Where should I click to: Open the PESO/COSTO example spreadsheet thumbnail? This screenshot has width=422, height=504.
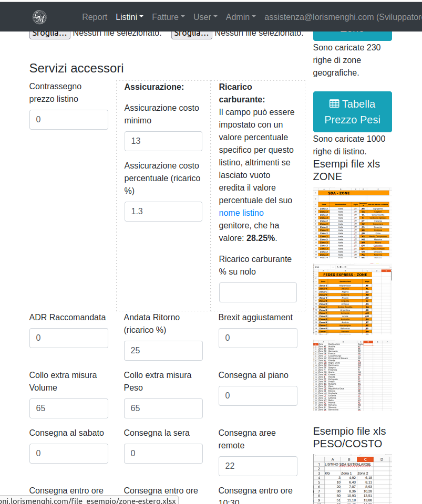[x=352, y=479]
